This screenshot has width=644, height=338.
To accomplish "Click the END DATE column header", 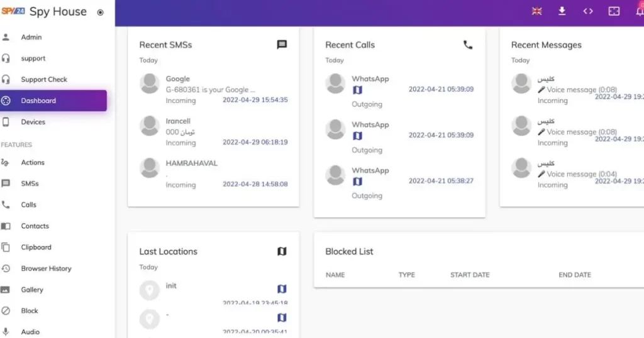I will (x=575, y=275).
